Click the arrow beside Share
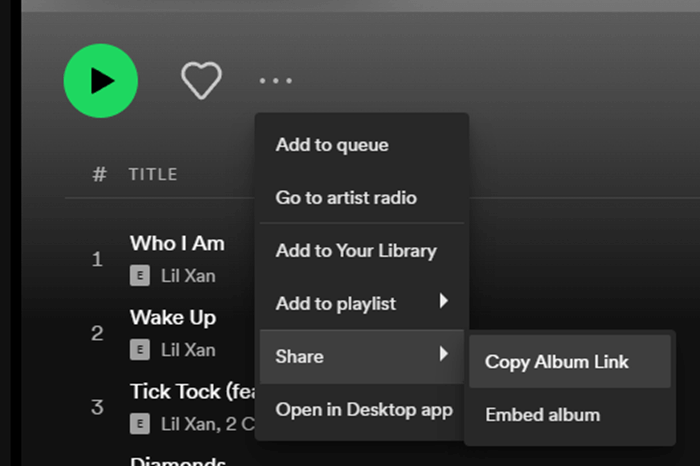Screen dimensions: 700x466 [444, 355]
